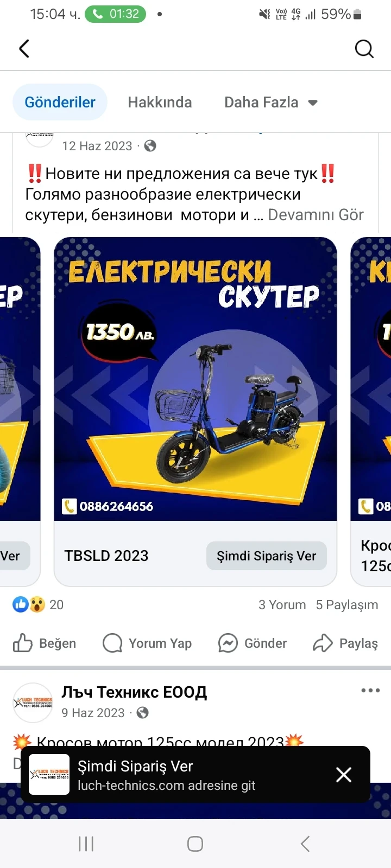Viewport: 391px width, 868px height.
Task: Open search with the magnifier icon
Action: point(364,49)
